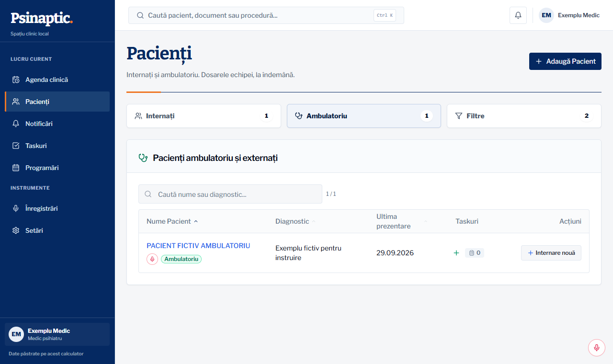
Task: Sort the table by Nume Pacient
Action: 172,221
